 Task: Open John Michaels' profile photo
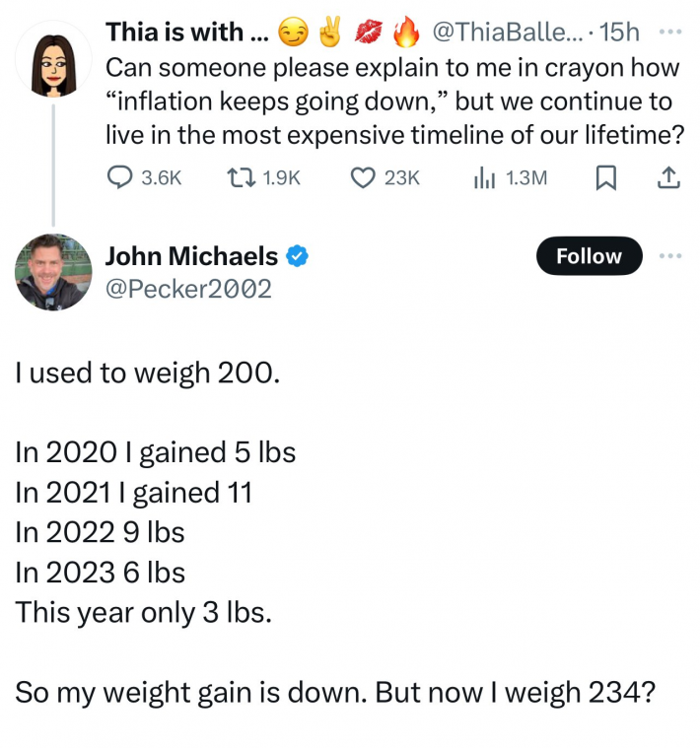(52, 272)
